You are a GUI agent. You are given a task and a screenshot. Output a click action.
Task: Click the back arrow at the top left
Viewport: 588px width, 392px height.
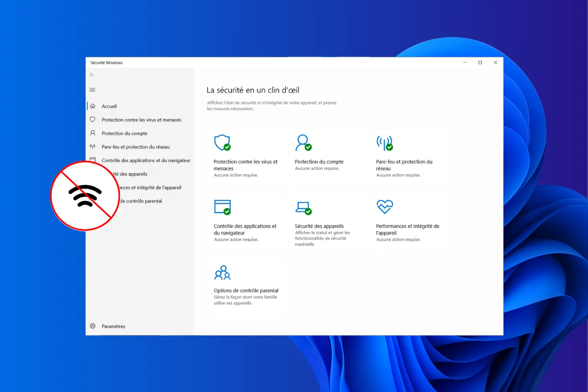pos(92,75)
